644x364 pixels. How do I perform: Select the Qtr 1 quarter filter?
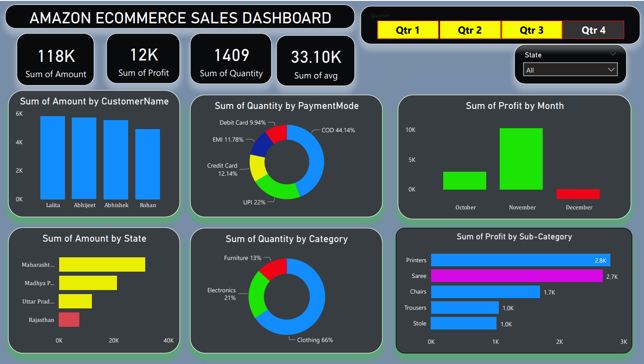(408, 30)
